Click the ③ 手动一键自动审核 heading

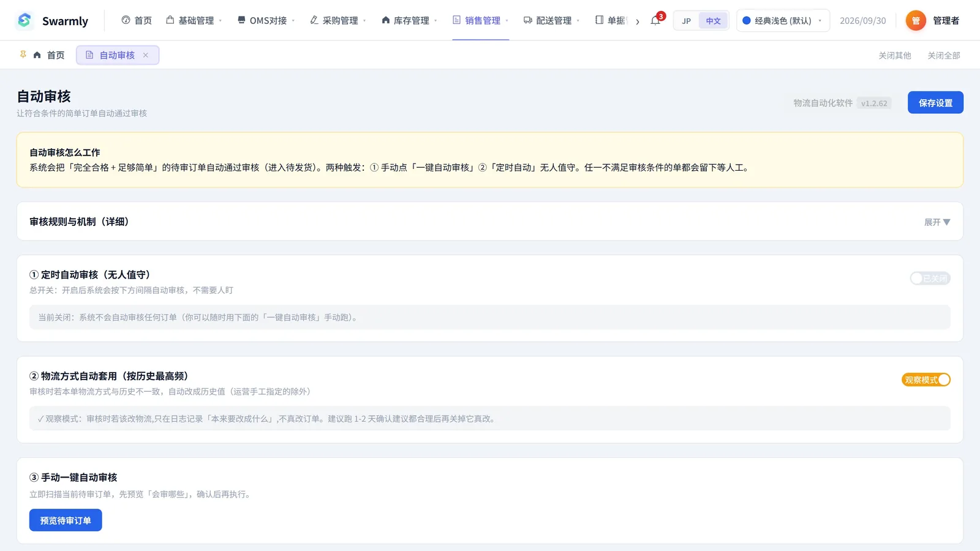[73, 478]
